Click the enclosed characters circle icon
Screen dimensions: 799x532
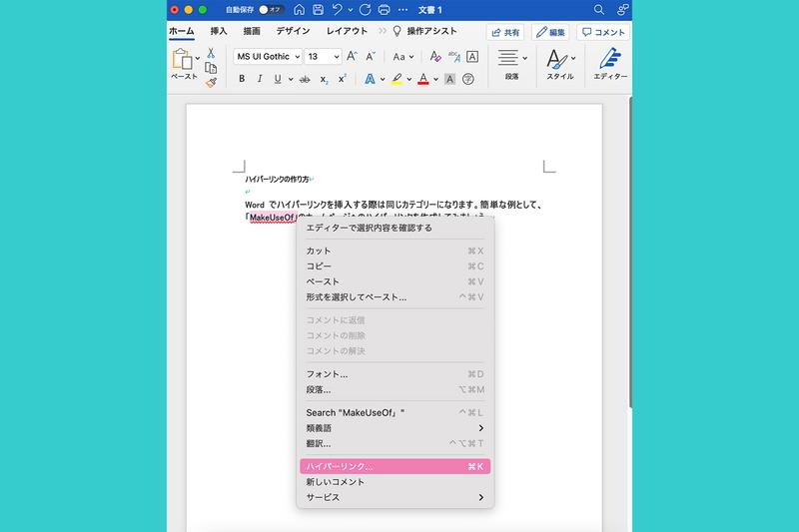[x=467, y=79]
